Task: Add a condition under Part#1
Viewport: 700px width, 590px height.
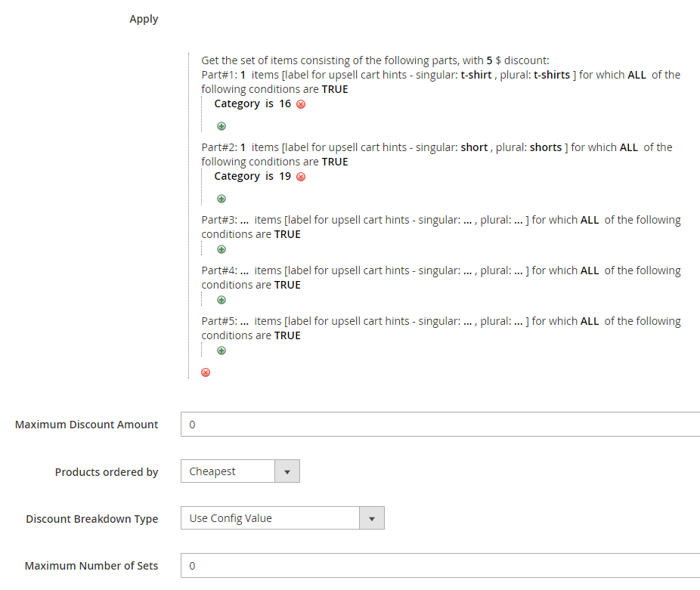Action: click(221, 126)
